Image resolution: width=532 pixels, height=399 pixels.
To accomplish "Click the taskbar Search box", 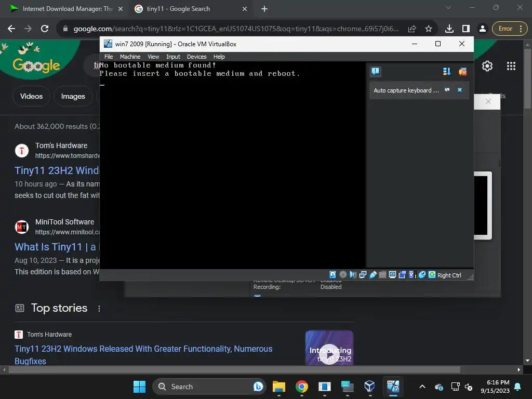I will click(x=209, y=387).
